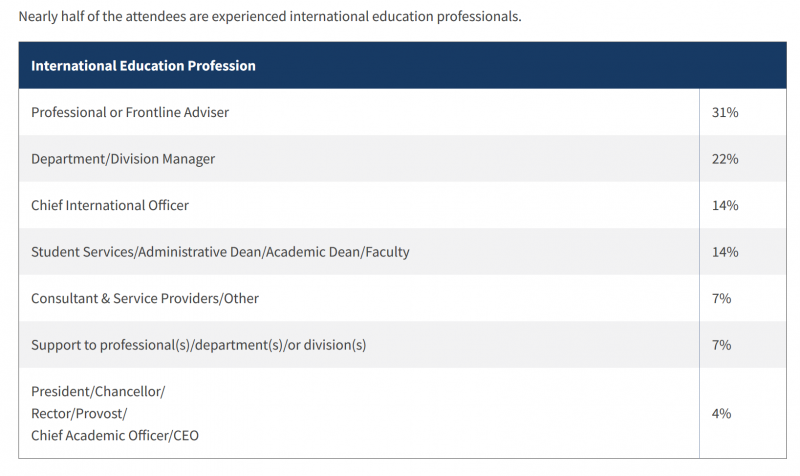The image size is (800, 476).
Task: Click the 22% value cell
Action: (x=725, y=159)
